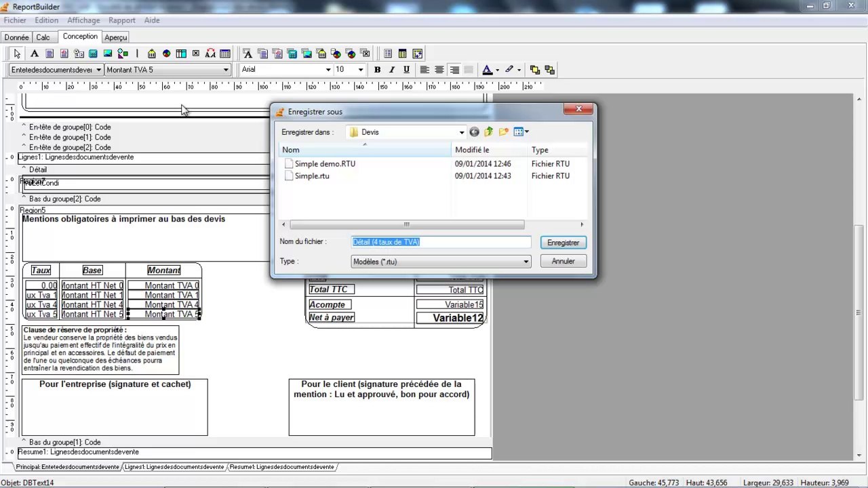
Task: Expand the 'Enregistrer dans' Devis folder dropdown
Action: pos(461,133)
